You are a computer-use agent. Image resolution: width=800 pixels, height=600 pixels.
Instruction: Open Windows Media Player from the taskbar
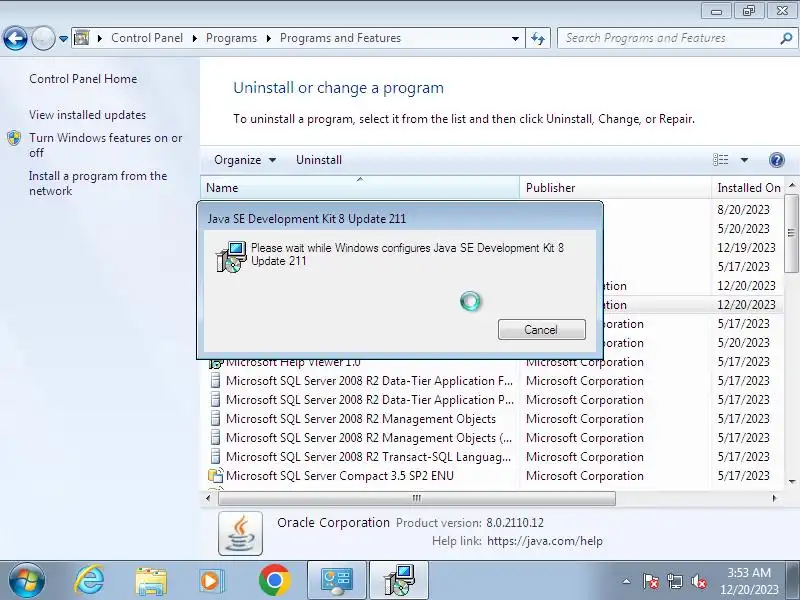pos(210,581)
